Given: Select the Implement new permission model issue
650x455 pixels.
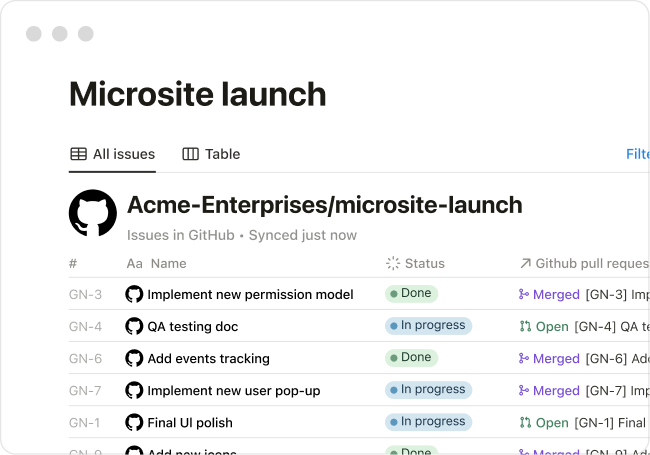Looking at the screenshot, I should click(250, 294).
